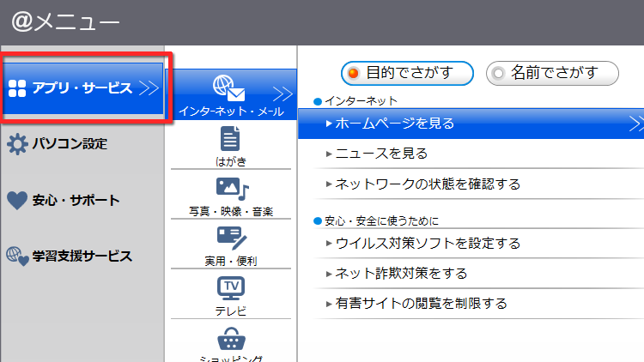Click ネット詐欺対策をする link

coord(401,274)
